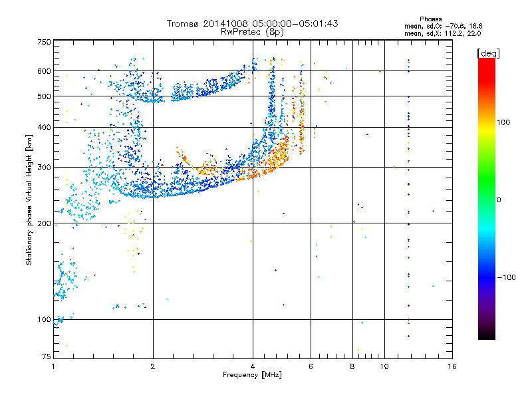This screenshot has width=532, height=399.
Task: Click the vertical dotted interference line near 12 MHz
Action: pyautogui.click(x=408, y=197)
